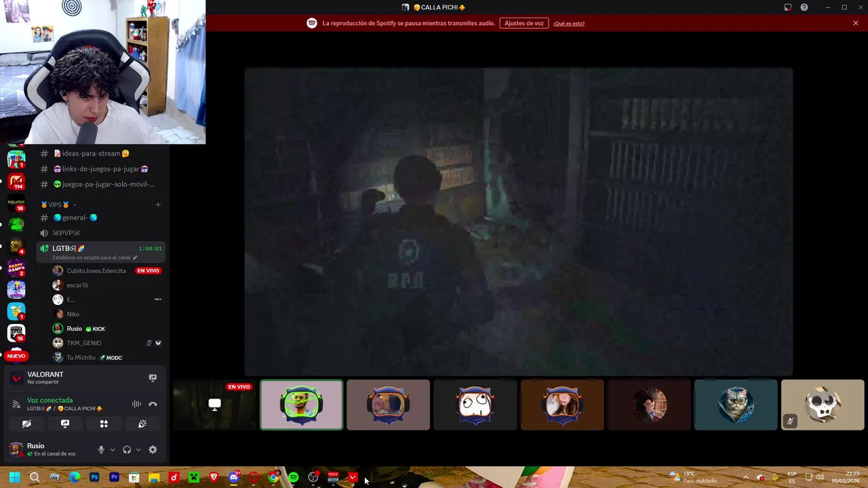Viewport: 868px width, 488px height.
Task: Select the live stream thumbnail tile
Action: pos(215,405)
